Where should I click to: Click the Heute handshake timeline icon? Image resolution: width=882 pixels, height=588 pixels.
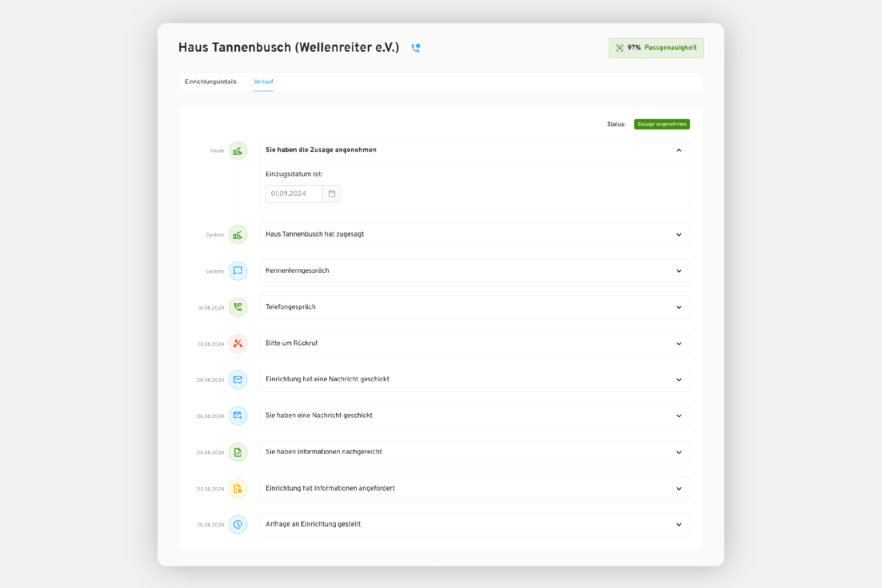pyautogui.click(x=238, y=151)
